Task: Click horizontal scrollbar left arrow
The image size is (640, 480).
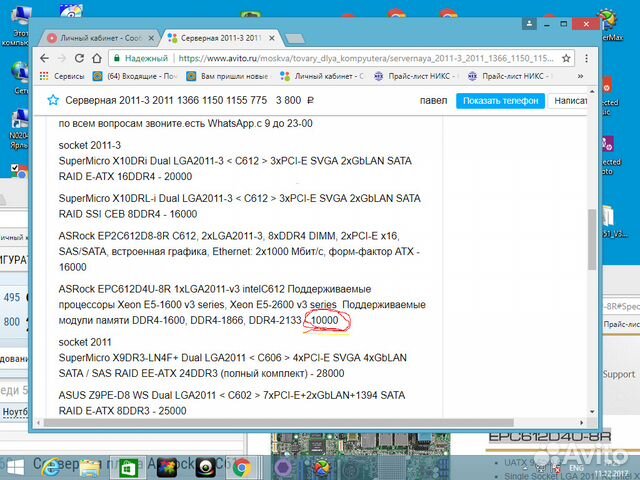Action: (x=38, y=422)
